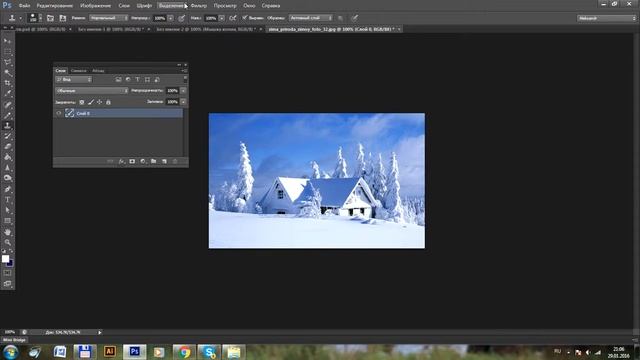Open the Brush panel toggle in options bar
This screenshot has width=640, height=360.
click(x=50, y=18)
